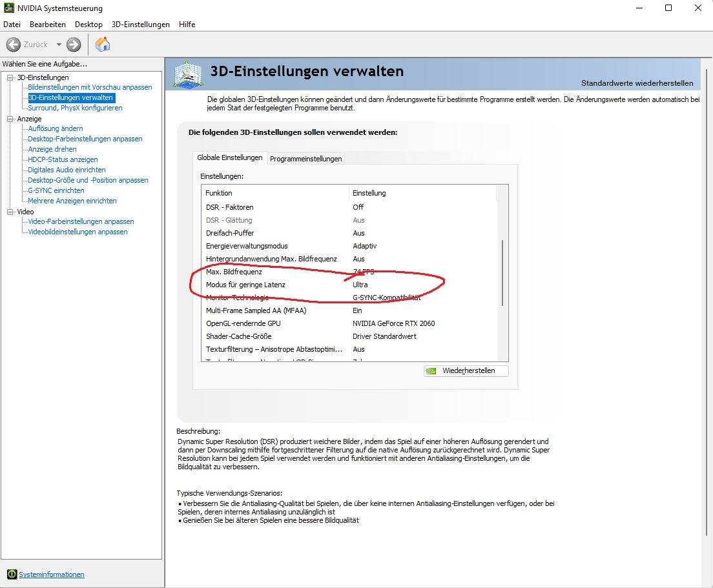
Task: Minimize the NVIDIA Systemsteuerung window
Action: pyautogui.click(x=639, y=8)
